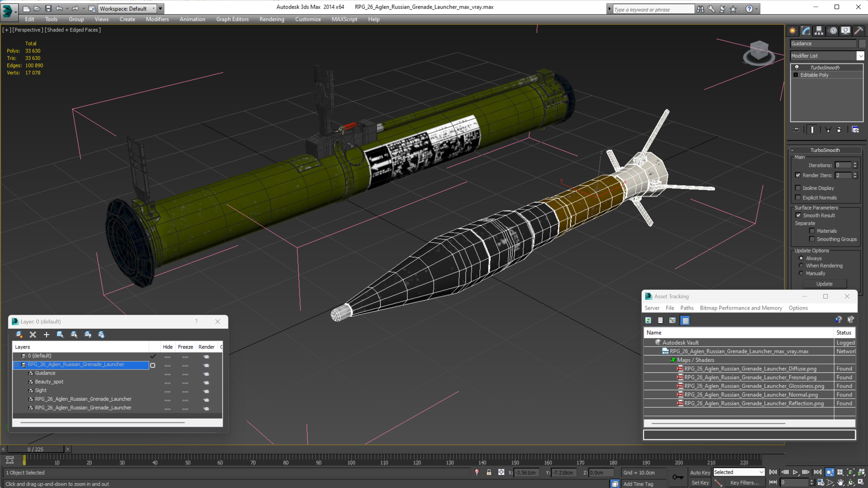Toggle the Smooth Result checkbox
Viewport: 868px width, 488px height.
coord(798,215)
